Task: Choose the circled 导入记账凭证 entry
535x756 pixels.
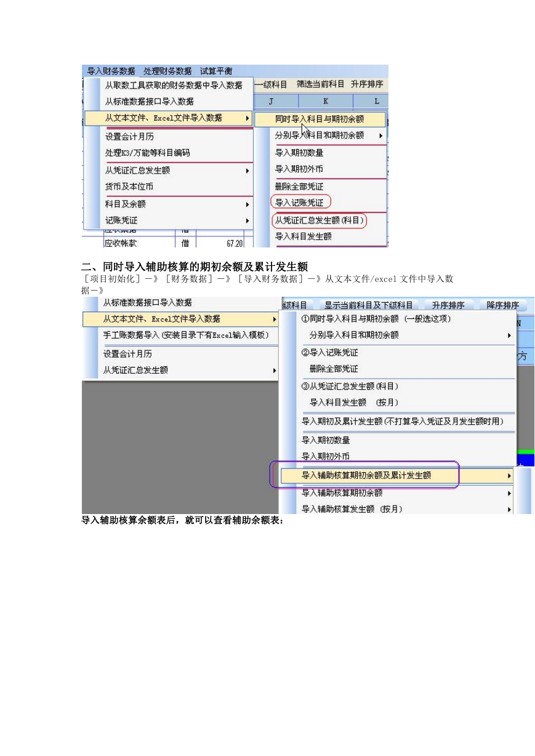Action: 301,202
